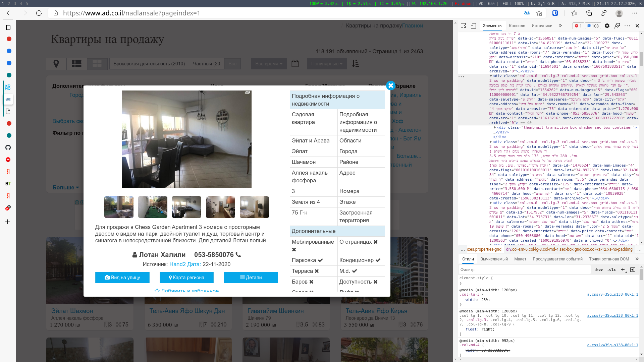Show more Styles pane tabs chevron
This screenshot has width=644, height=362.
point(637,259)
